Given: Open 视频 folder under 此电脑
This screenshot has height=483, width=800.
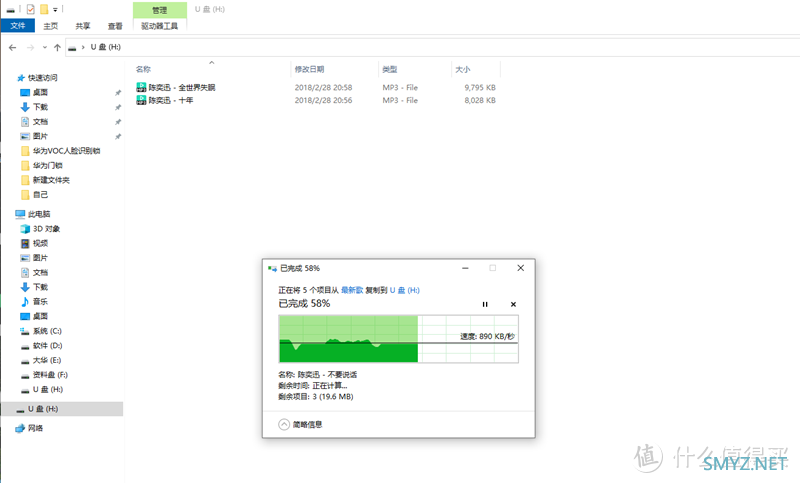Looking at the screenshot, I should (x=40, y=243).
